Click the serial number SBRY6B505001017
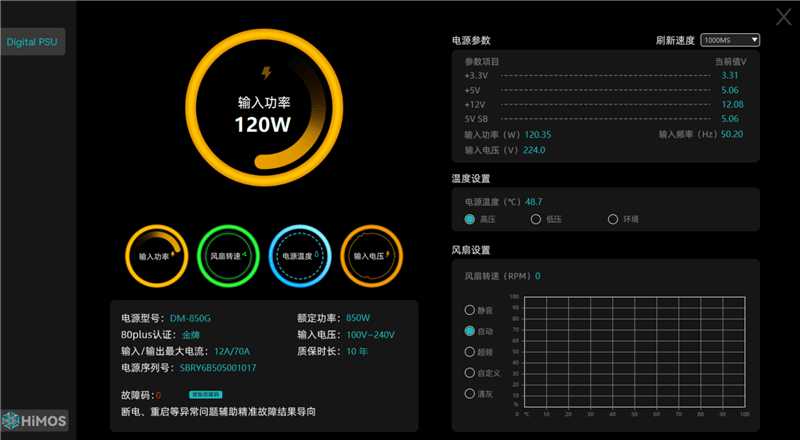The height and width of the screenshot is (440, 800). (x=218, y=368)
